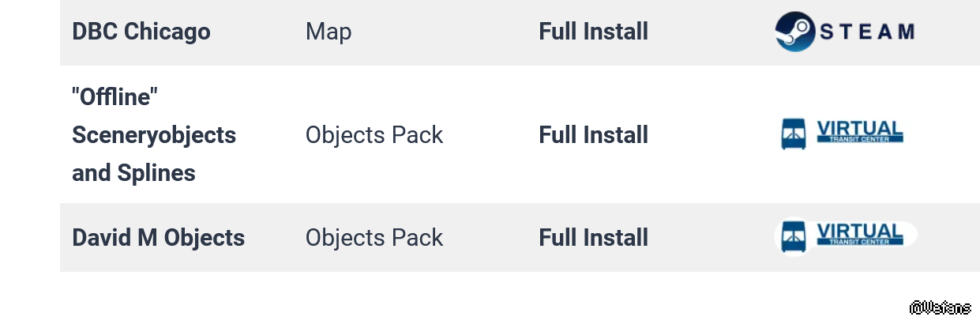Open the DBC Chicago entry
Viewport: 980px width, 324px height.
[141, 32]
